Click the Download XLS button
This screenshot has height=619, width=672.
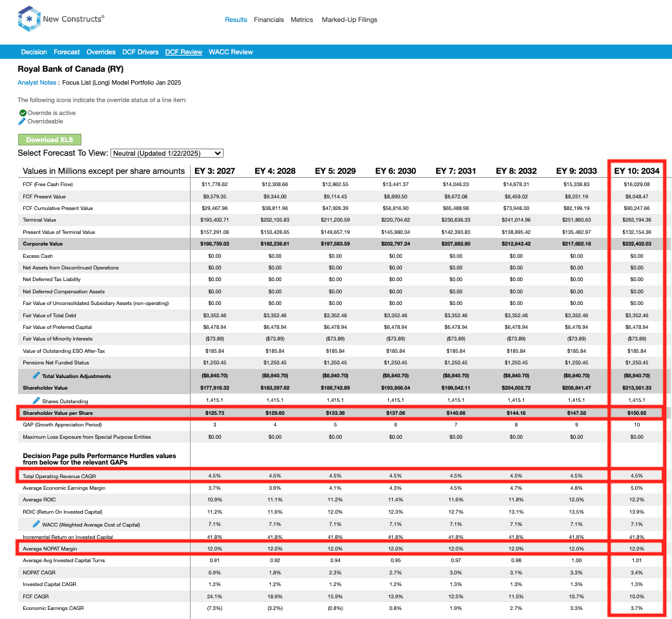click(x=49, y=140)
